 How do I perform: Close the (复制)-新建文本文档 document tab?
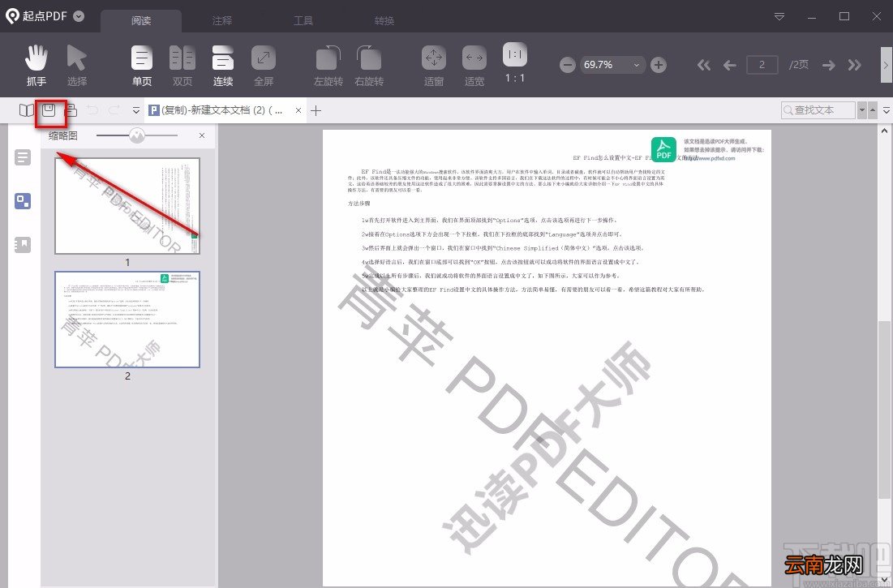pos(298,110)
